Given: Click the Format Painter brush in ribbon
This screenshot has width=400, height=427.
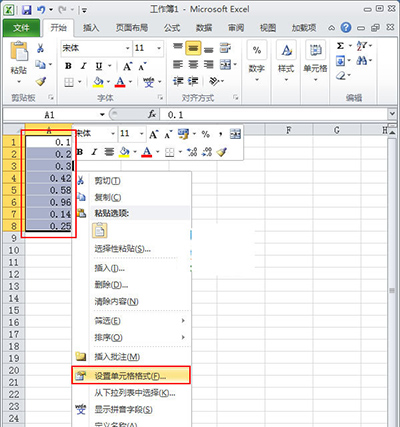Looking at the screenshot, I should (41, 81).
